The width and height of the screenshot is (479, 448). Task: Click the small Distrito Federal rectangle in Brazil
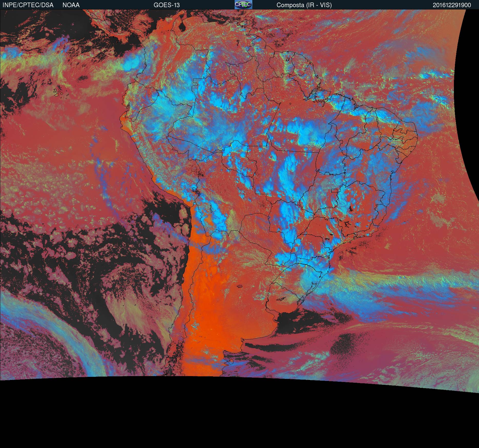[334, 190]
